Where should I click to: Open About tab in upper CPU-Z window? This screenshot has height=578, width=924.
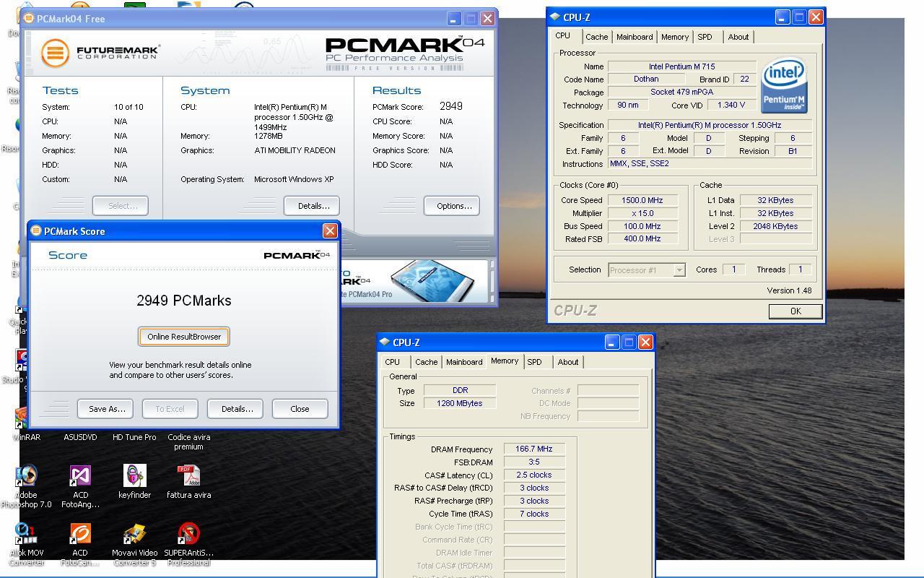pyautogui.click(x=738, y=37)
